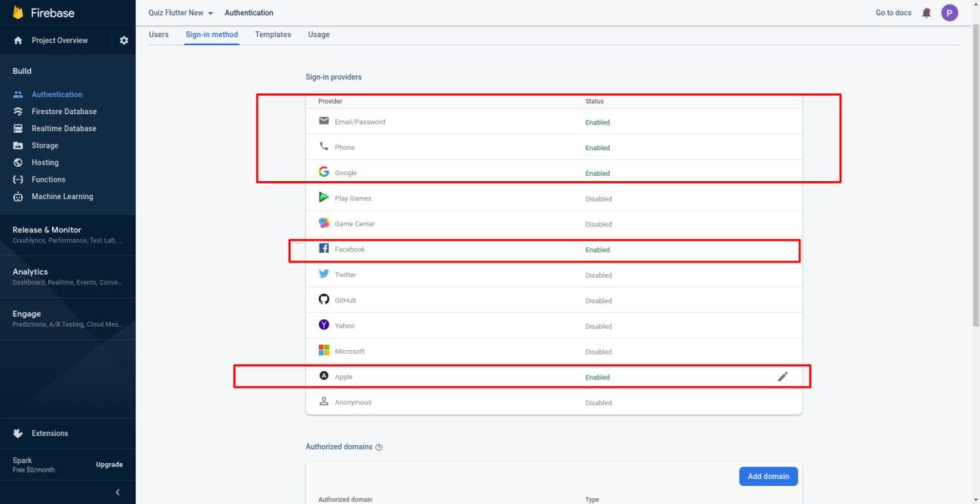
Task: Click help icon beside Authorized domains
Action: [379, 447]
